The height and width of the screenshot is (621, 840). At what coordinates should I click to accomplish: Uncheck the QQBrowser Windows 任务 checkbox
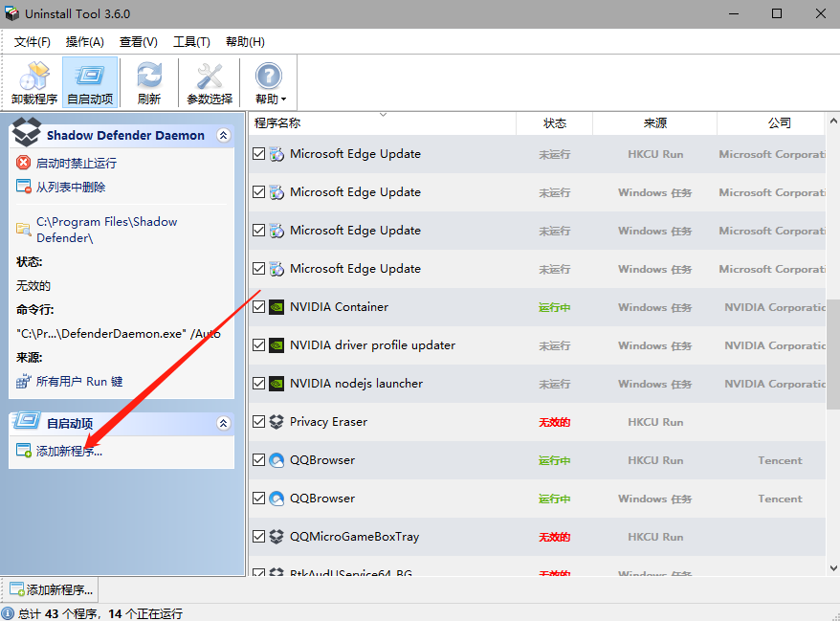tap(258, 499)
